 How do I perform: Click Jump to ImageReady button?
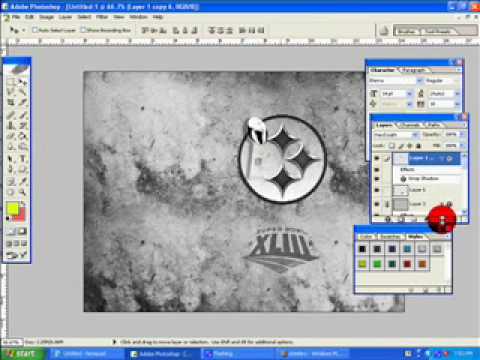16,255
